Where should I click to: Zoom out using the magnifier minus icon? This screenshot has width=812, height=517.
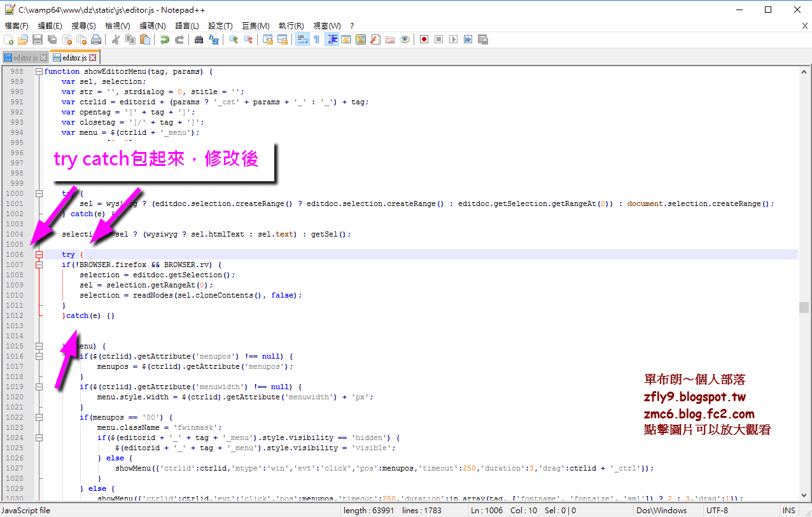[x=248, y=39]
